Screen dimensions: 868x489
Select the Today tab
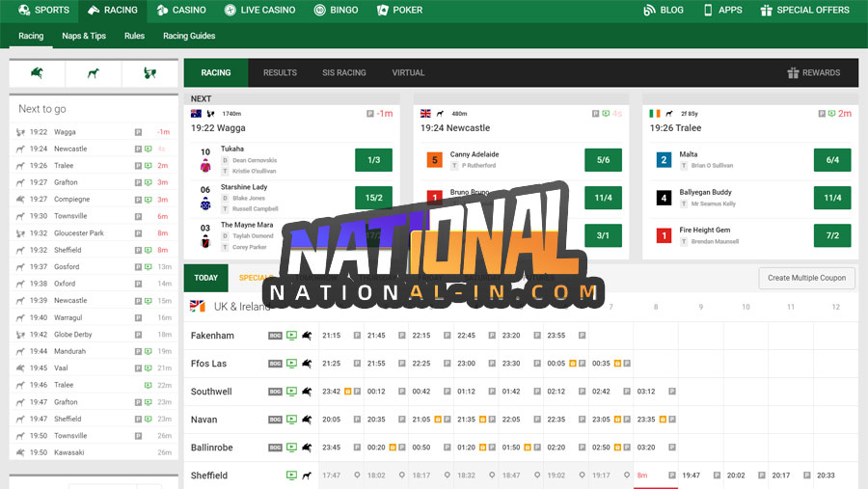[x=206, y=278]
